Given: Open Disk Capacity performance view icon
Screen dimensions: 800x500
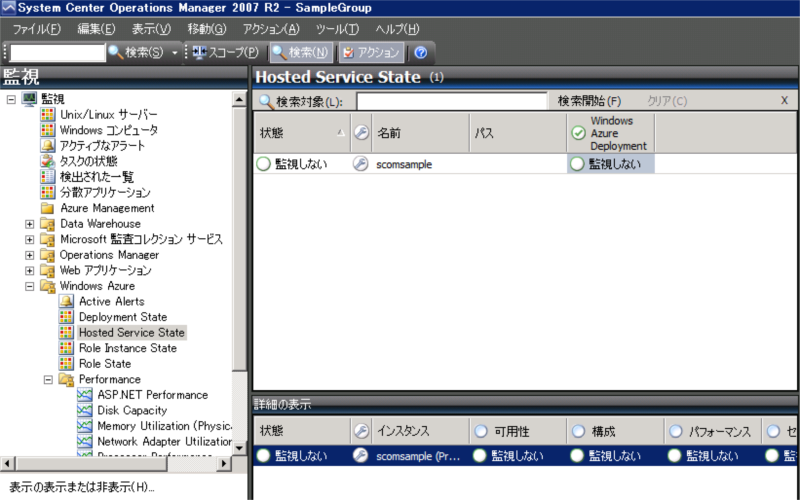Looking at the screenshot, I should click(85, 411).
